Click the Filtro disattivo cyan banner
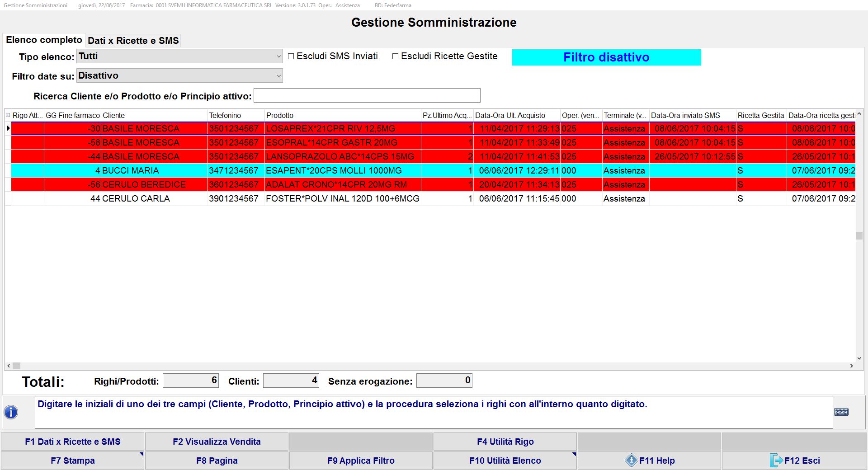 coord(606,57)
